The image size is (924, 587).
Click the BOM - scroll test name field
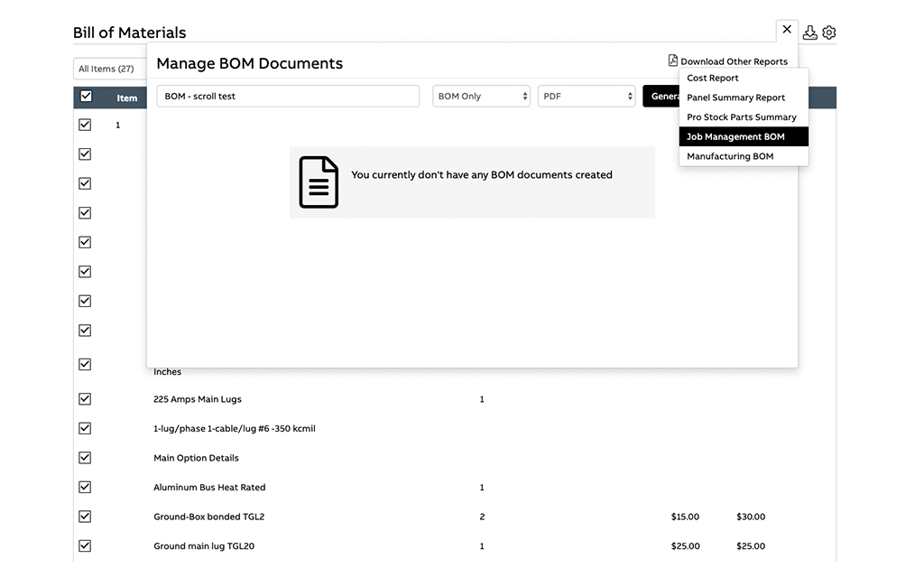click(288, 96)
